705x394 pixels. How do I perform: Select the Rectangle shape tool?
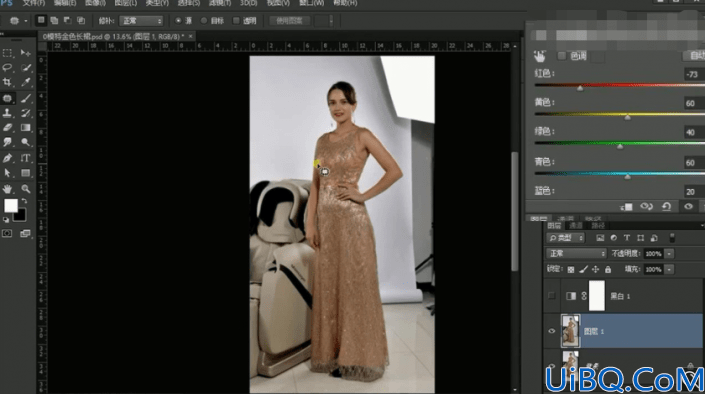click(26, 173)
